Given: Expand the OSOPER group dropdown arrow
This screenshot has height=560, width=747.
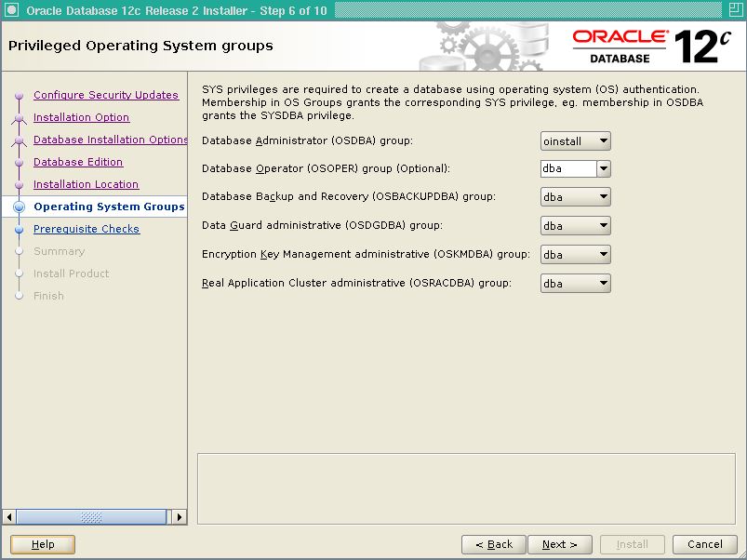Looking at the screenshot, I should click(x=604, y=168).
